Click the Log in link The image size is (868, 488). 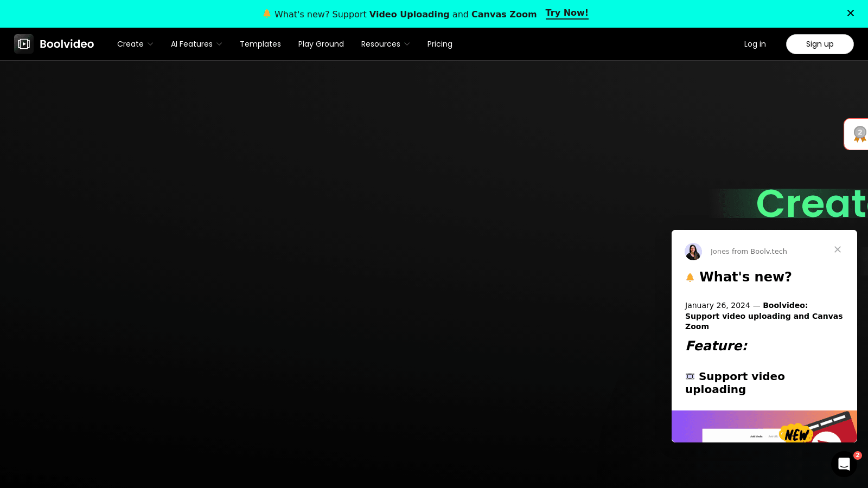[x=755, y=44]
